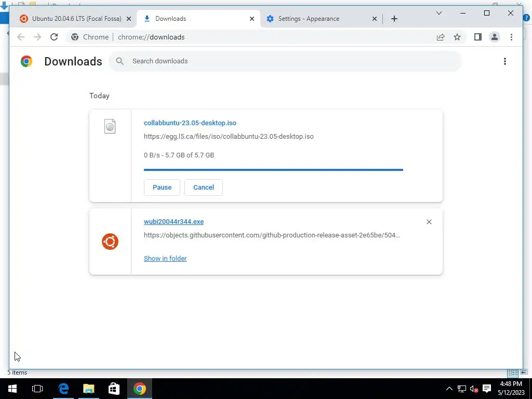Launch Microsoft Edge from the taskbar
This screenshot has height=399, width=532.
point(63,389)
